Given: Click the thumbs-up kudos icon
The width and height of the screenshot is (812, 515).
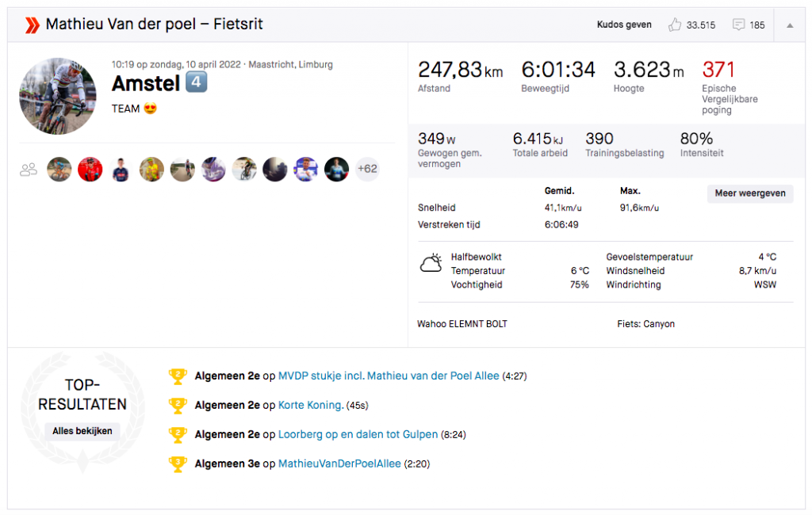Looking at the screenshot, I should tap(674, 25).
